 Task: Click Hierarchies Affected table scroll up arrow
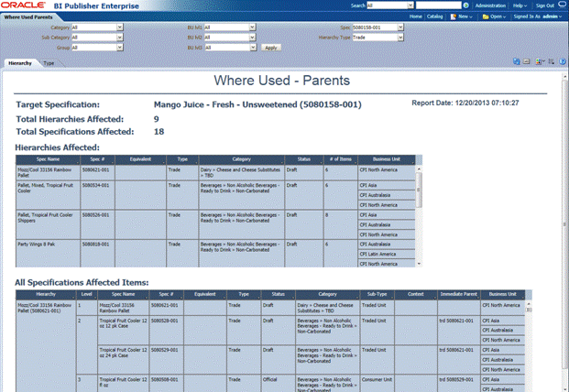click(x=419, y=169)
